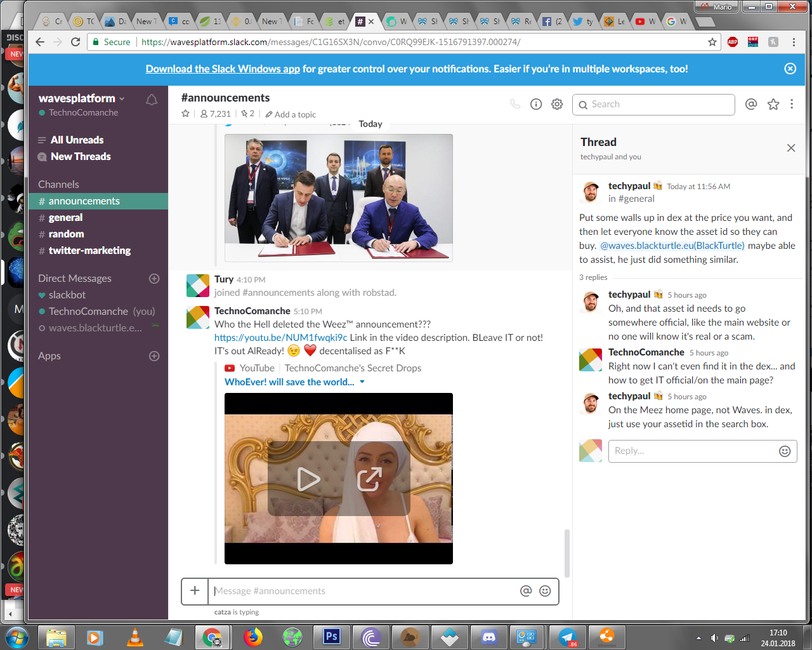Switch to the random channel

[98, 234]
